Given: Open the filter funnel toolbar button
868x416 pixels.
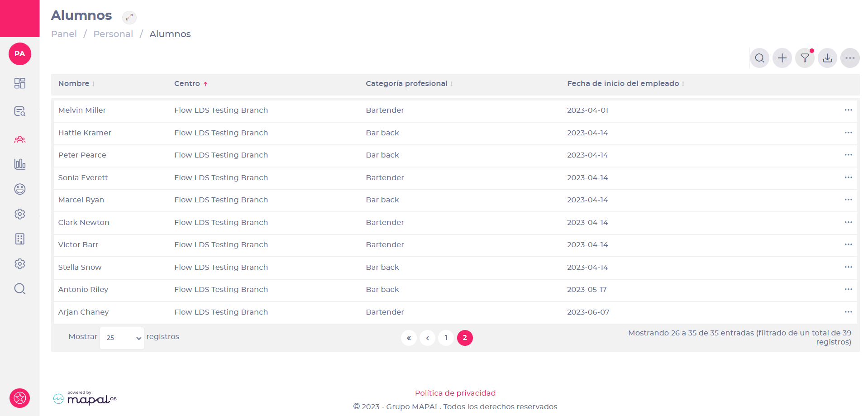Looking at the screenshot, I should (x=805, y=58).
